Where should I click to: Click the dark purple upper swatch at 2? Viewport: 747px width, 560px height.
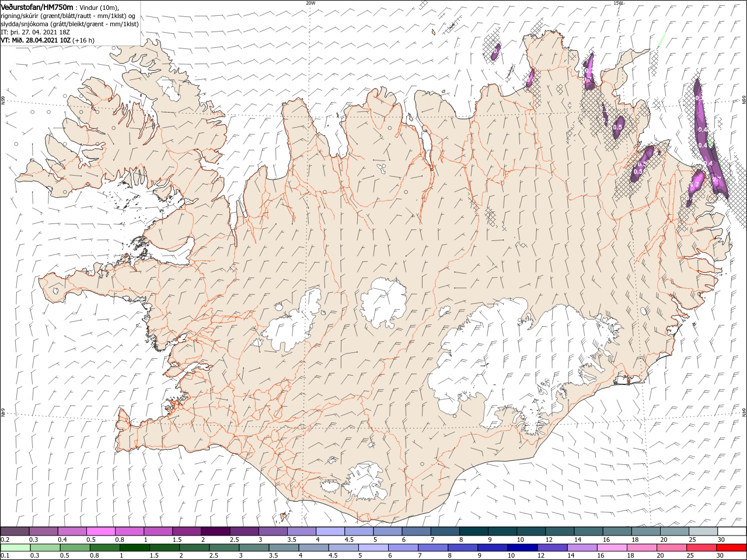[x=215, y=531]
